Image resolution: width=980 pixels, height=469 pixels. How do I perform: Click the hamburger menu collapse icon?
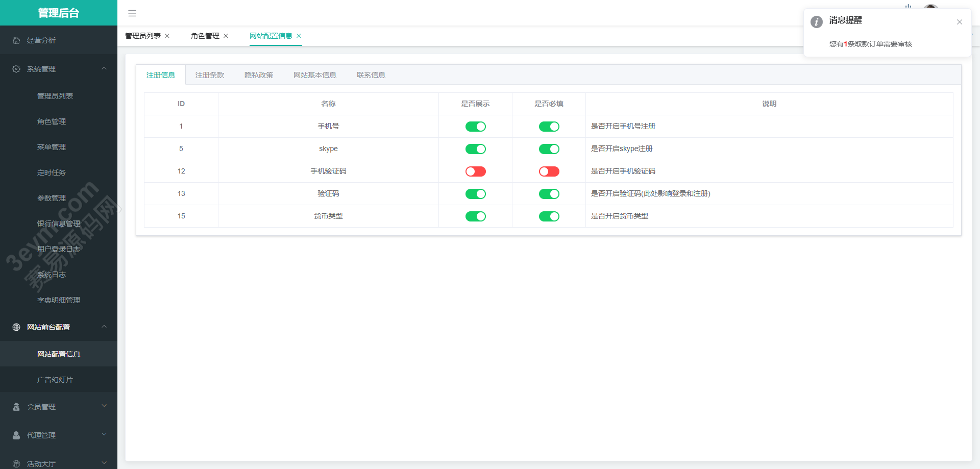tap(132, 13)
